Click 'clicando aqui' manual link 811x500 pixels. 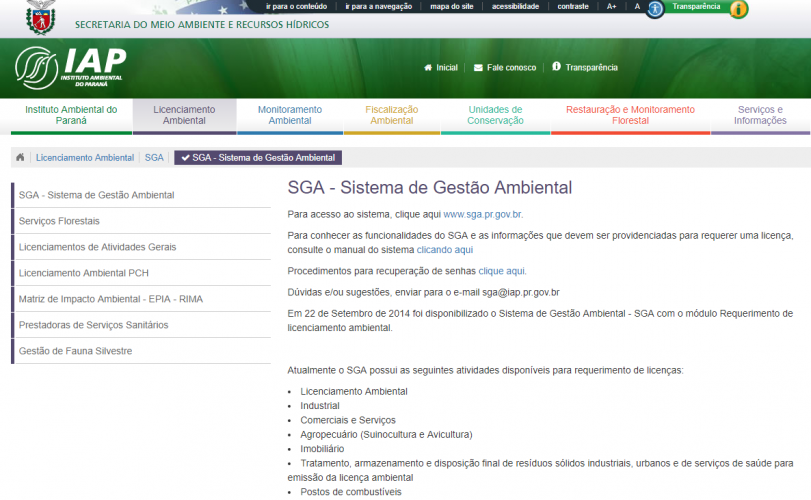coord(445,250)
